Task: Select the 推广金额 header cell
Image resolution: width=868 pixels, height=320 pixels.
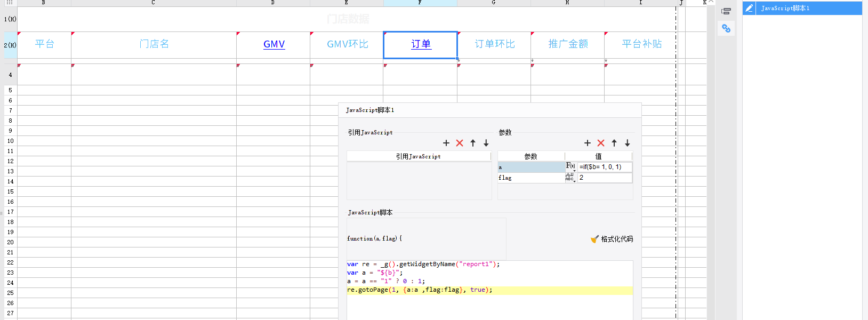Action: pos(567,45)
